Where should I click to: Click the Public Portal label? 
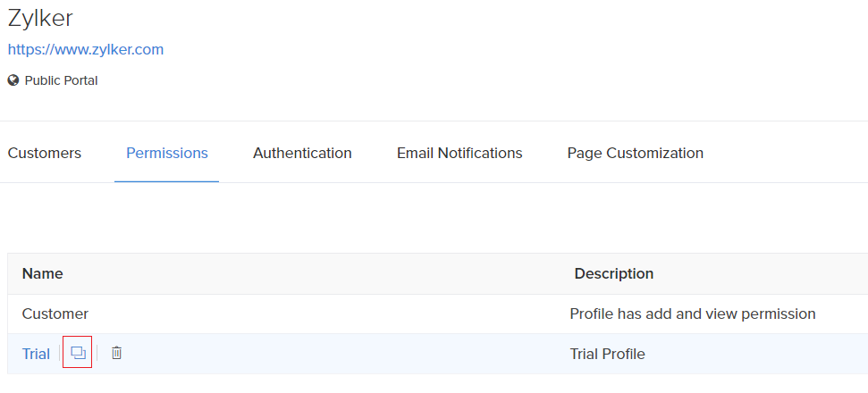tap(61, 80)
